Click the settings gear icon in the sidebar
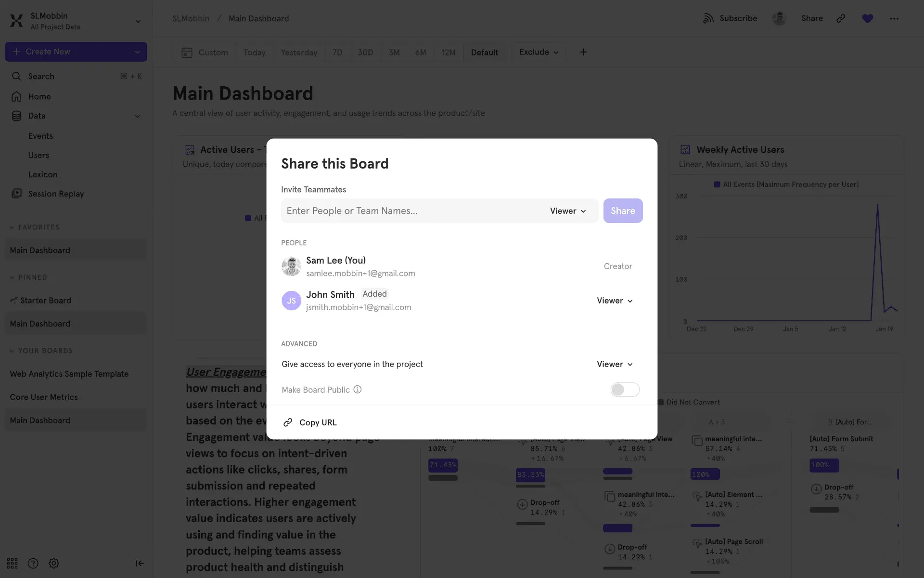Image resolution: width=924 pixels, height=578 pixels. (x=54, y=563)
